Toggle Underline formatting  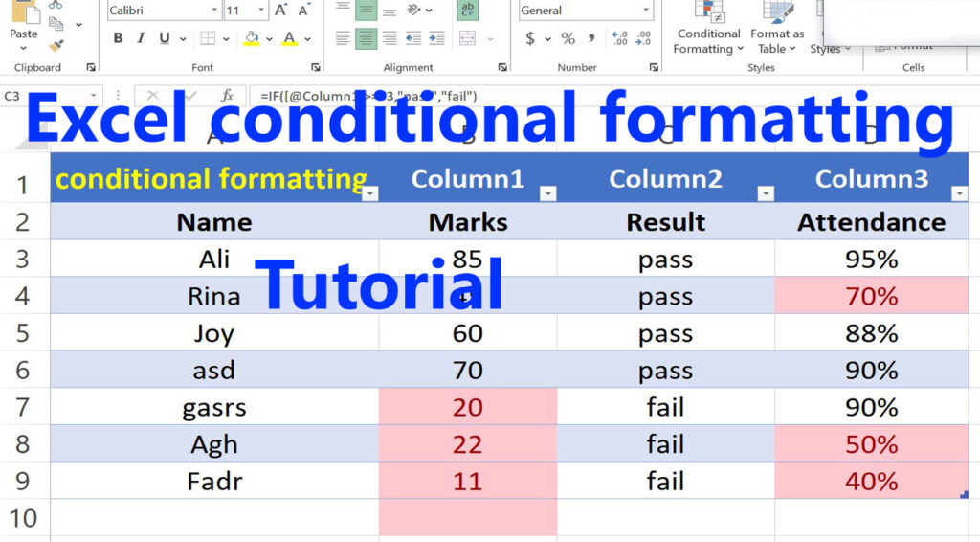pos(165,38)
